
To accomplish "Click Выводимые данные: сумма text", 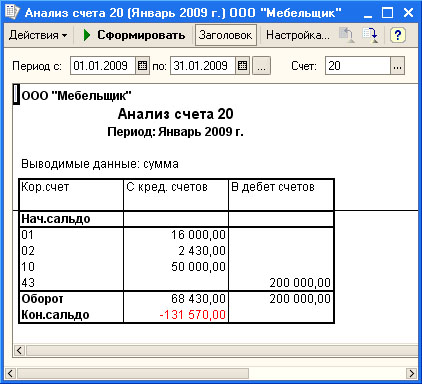I will point(100,164).
